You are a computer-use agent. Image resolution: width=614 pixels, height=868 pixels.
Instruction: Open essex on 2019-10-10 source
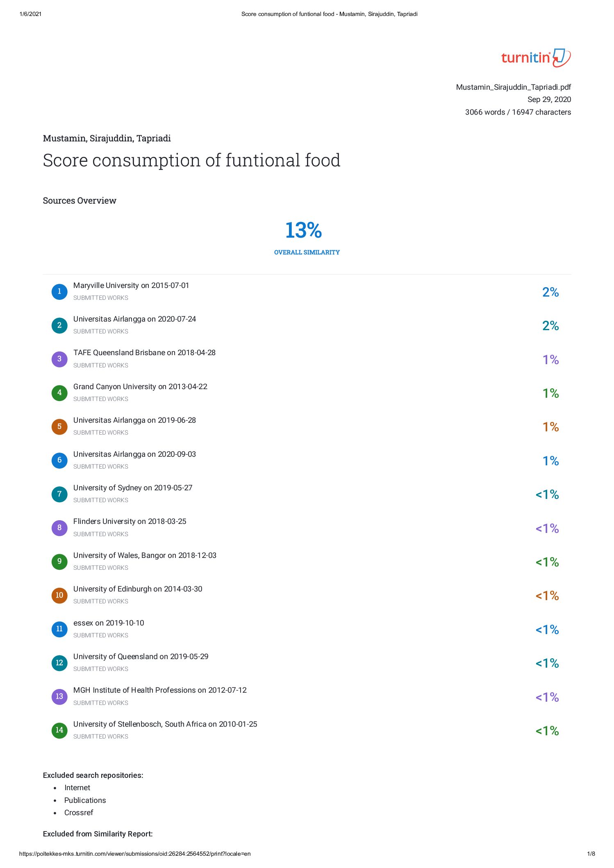(109, 623)
